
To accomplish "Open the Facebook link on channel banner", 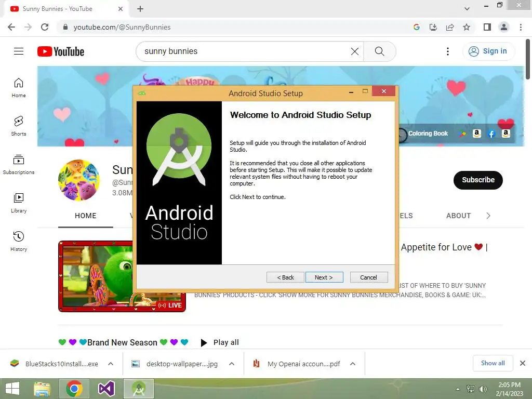I will (491, 134).
